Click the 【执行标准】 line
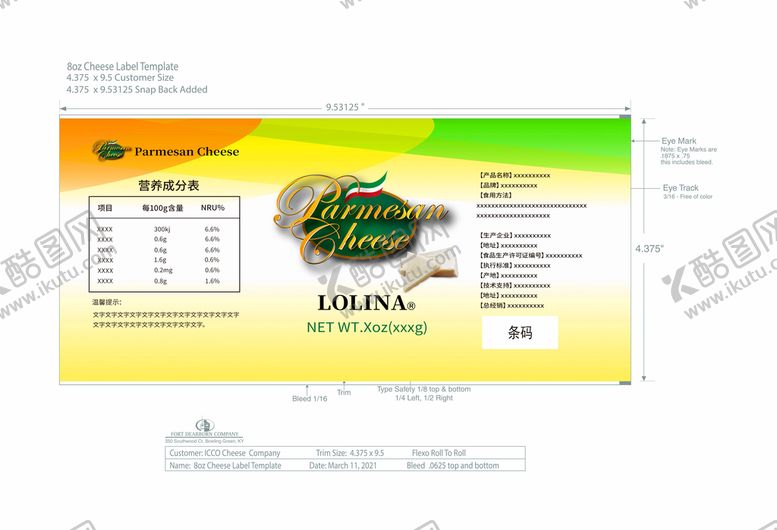The height and width of the screenshot is (530, 777). coord(515,265)
